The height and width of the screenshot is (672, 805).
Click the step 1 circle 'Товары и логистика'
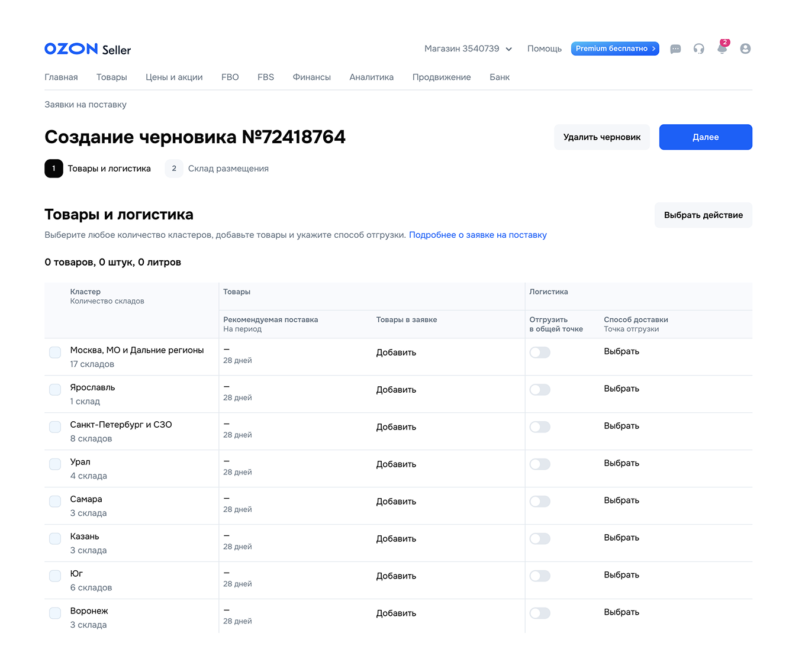(54, 168)
